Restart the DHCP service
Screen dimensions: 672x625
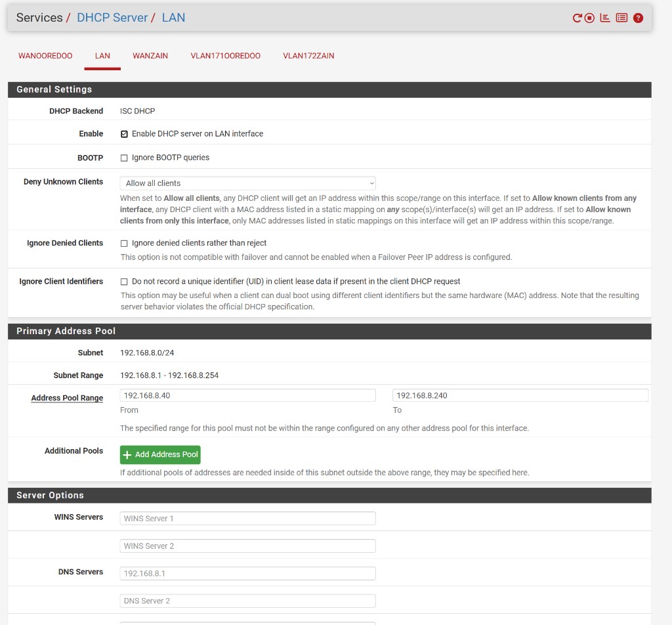[x=577, y=18]
